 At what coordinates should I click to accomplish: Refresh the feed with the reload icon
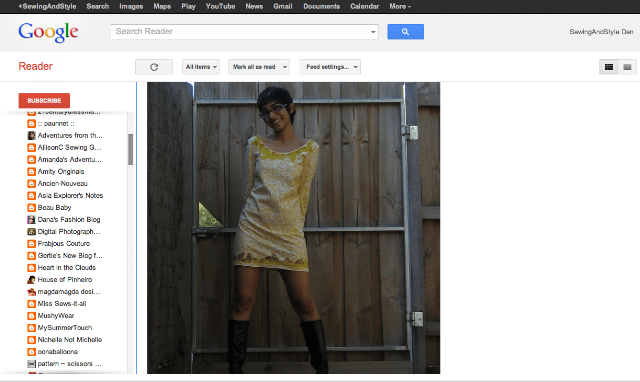(154, 67)
